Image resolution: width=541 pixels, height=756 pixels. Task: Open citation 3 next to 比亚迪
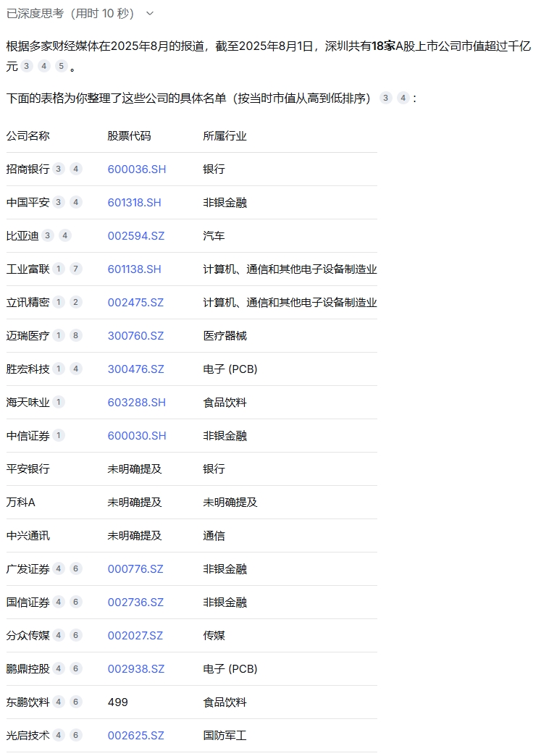(47, 235)
